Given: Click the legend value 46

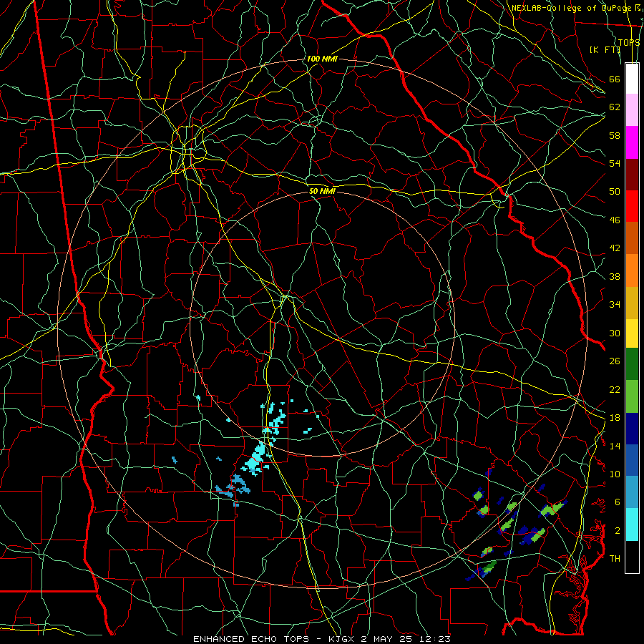Looking at the screenshot, I should (x=615, y=220).
